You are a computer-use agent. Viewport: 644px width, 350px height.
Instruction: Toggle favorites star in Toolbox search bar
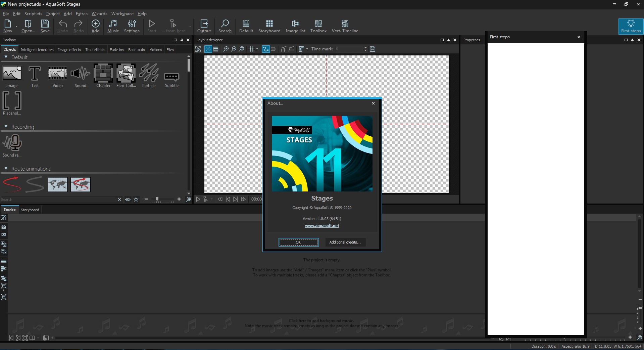(136, 200)
